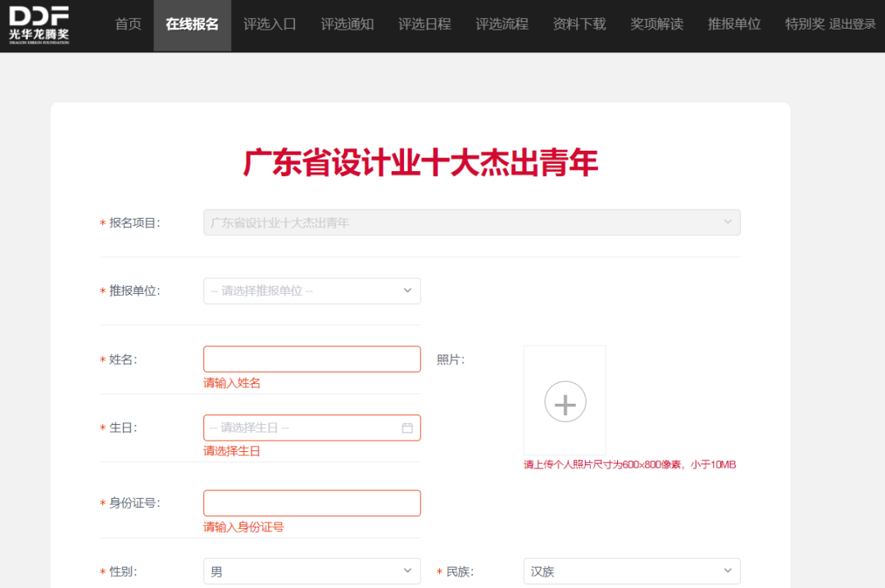Open 评选日程 menu item
Screen dimensions: 885x588
(424, 25)
